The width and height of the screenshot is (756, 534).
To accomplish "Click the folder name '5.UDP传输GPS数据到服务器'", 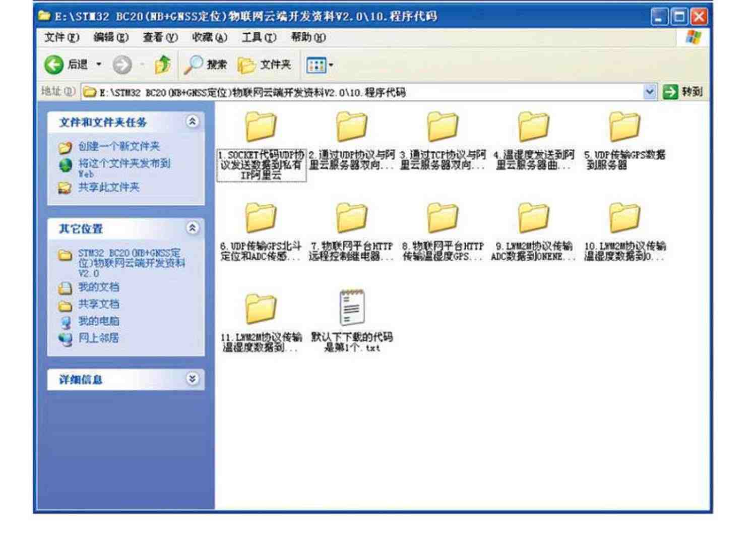I will (624, 160).
